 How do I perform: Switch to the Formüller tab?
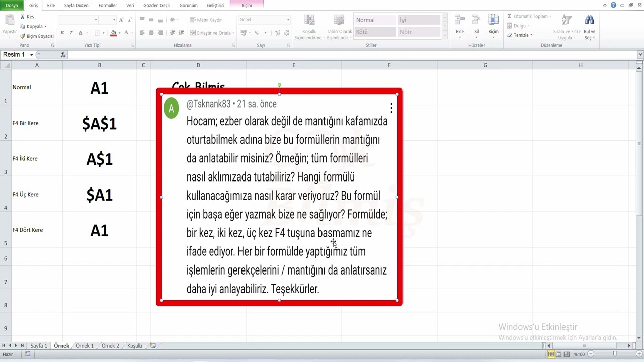point(108,5)
